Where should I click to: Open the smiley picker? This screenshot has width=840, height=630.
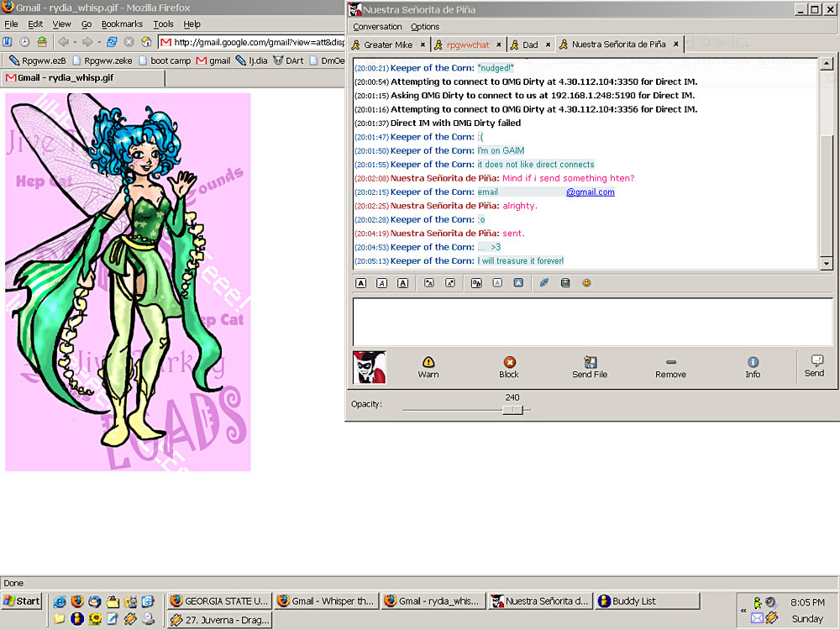click(x=586, y=283)
